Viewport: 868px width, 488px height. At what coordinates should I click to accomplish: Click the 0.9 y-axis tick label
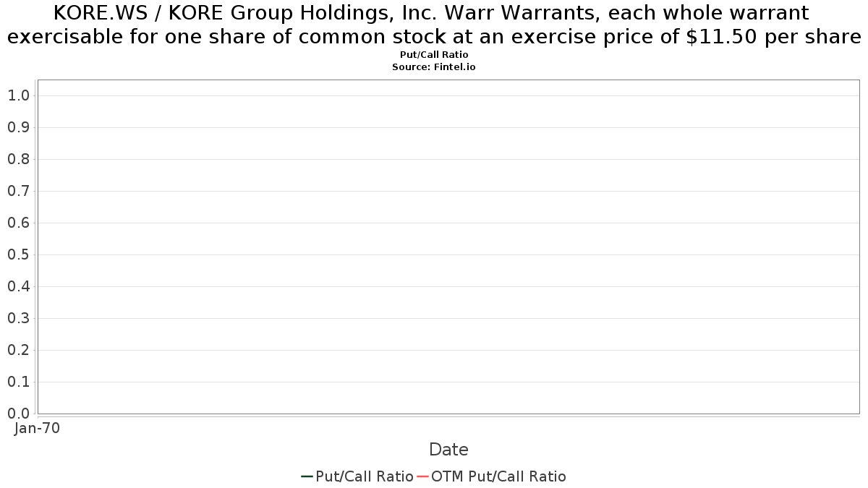(x=18, y=127)
